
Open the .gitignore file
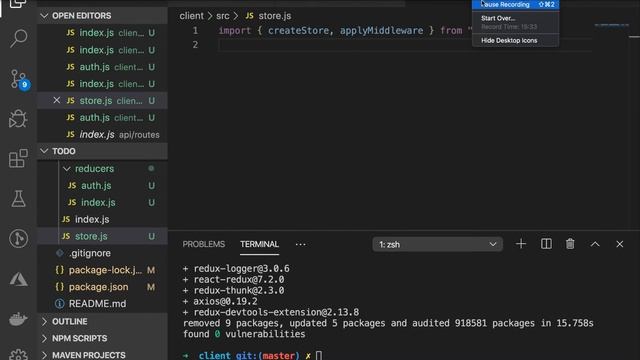pyautogui.click(x=102, y=253)
